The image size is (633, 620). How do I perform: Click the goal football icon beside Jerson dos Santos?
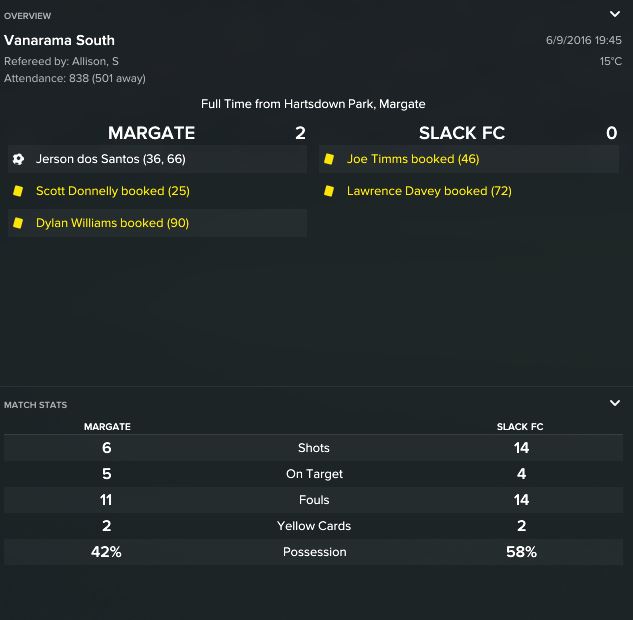click(x=18, y=159)
